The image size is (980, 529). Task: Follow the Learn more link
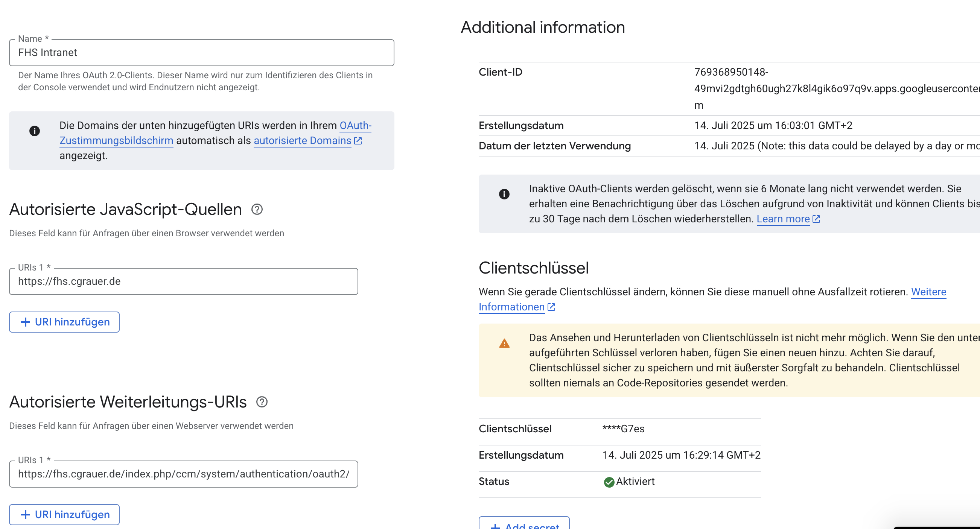[x=783, y=219]
